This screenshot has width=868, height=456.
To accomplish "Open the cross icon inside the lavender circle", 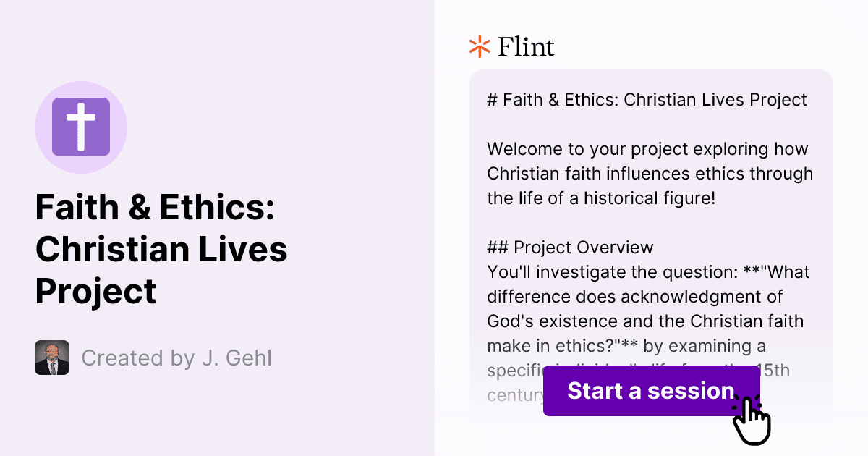I will tap(81, 127).
